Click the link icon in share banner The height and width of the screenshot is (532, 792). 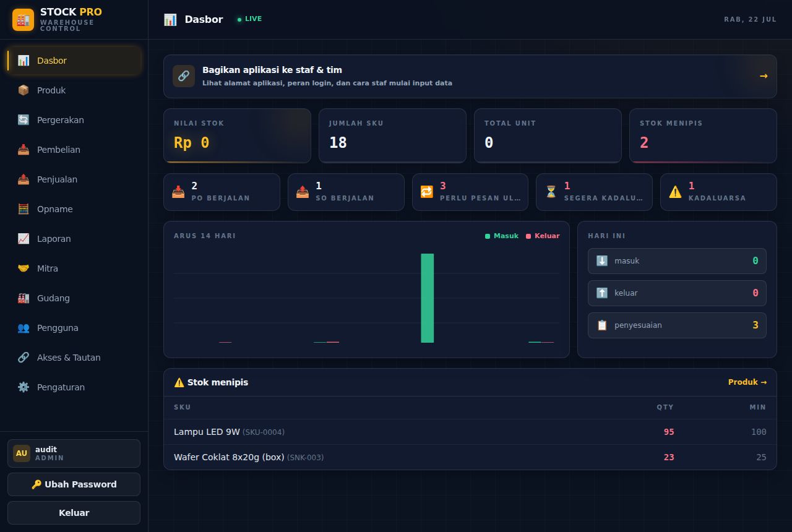184,76
